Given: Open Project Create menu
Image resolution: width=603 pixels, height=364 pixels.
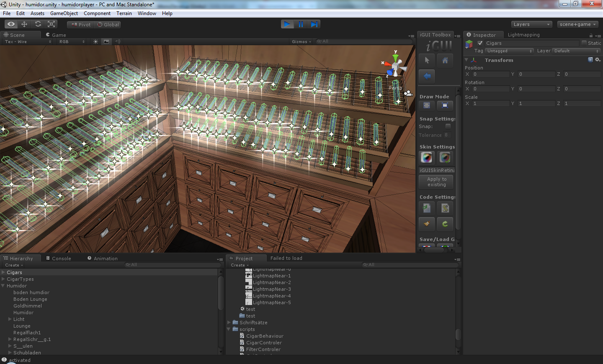Looking at the screenshot, I should coord(240,265).
